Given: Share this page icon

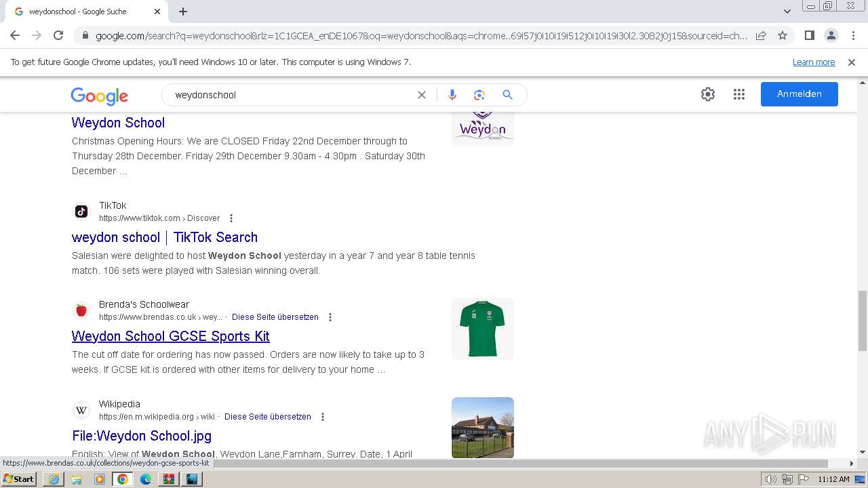Looking at the screenshot, I should (x=761, y=35).
